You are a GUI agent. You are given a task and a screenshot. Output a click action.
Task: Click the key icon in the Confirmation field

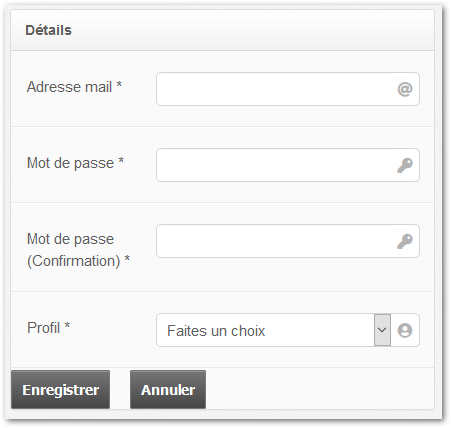(x=405, y=241)
